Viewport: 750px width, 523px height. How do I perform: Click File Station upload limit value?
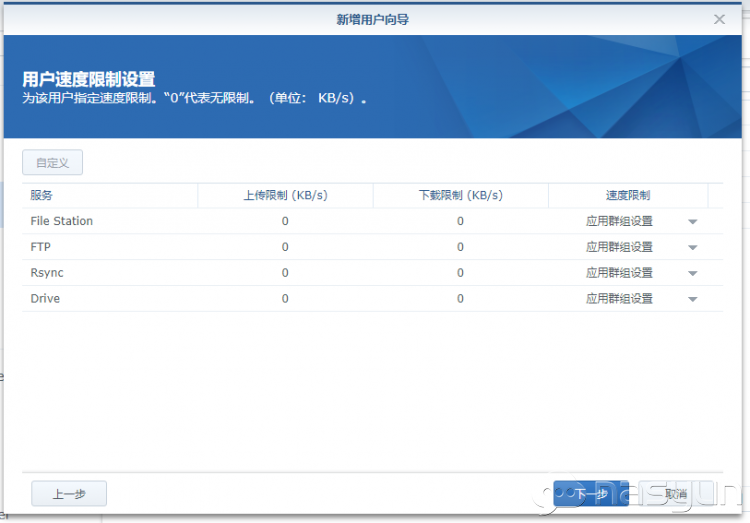pyautogui.click(x=285, y=221)
